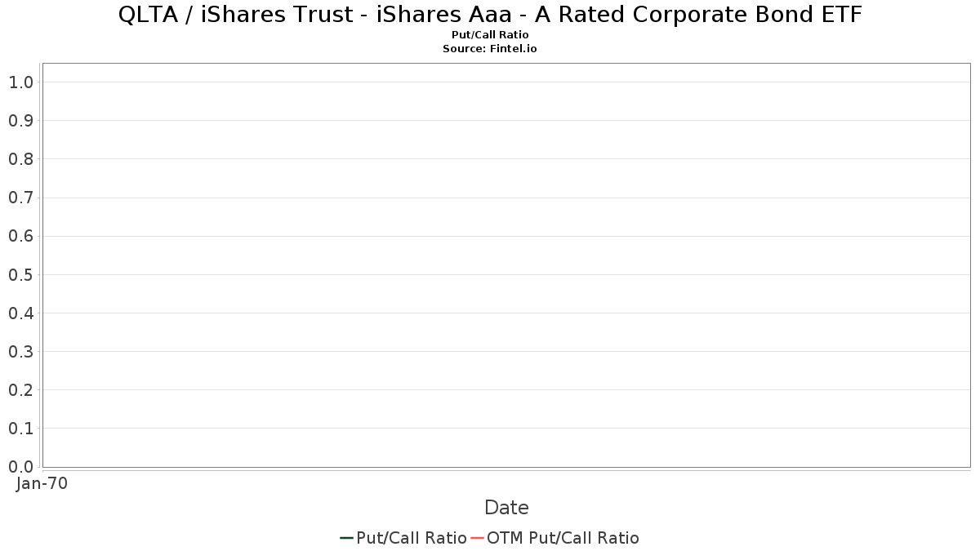Click the red OTM Put/Call Ratio swatch
The height and width of the screenshot is (551, 980).
point(478,538)
